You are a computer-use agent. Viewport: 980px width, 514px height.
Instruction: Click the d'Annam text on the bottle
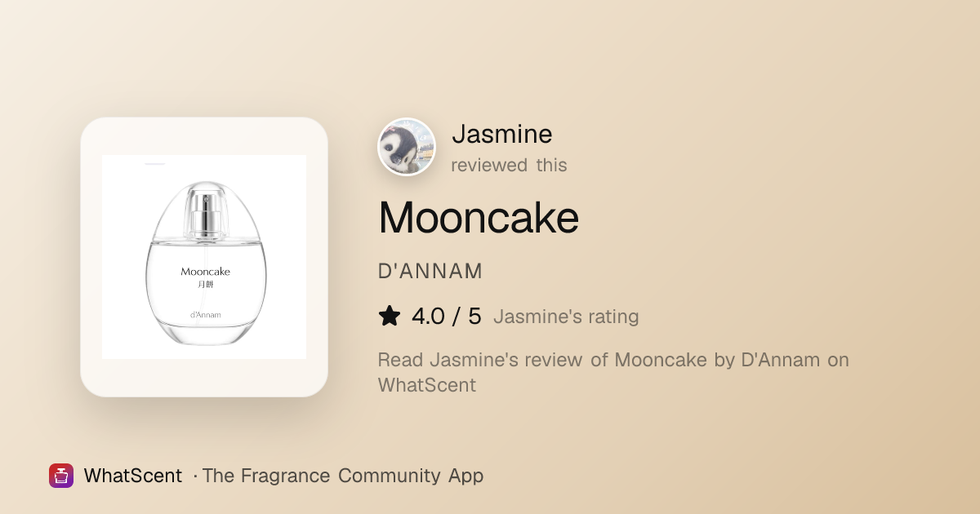205,315
